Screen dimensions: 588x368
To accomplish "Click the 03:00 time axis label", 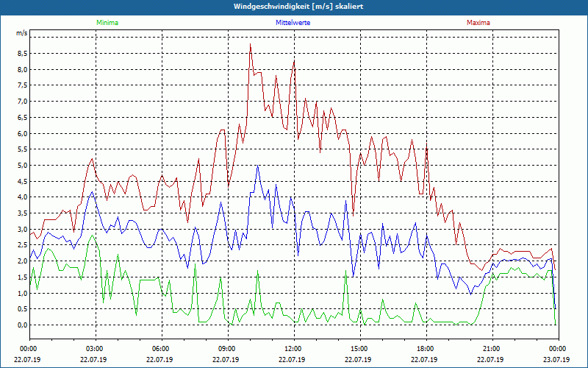I will [94, 349].
